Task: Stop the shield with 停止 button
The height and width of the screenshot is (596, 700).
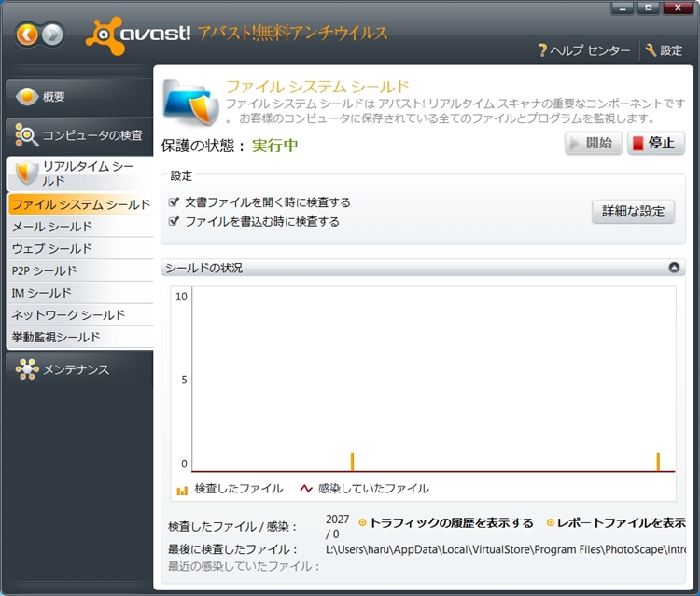Action: pyautogui.click(x=656, y=144)
